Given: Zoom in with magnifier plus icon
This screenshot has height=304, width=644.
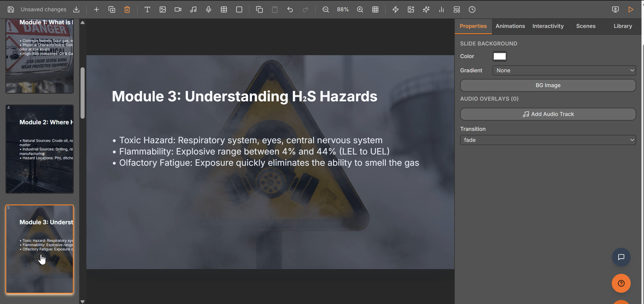Looking at the screenshot, I should 360,9.
